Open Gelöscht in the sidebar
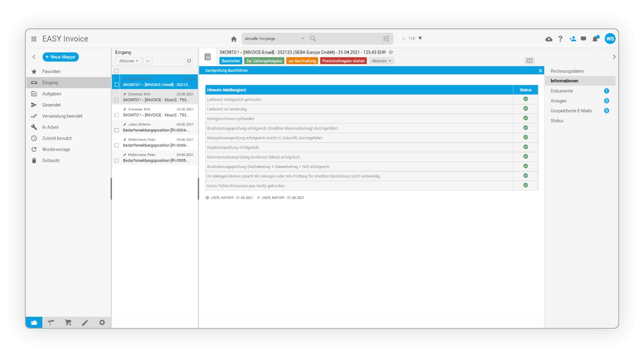The width and height of the screenshot is (644, 358). [69, 161]
